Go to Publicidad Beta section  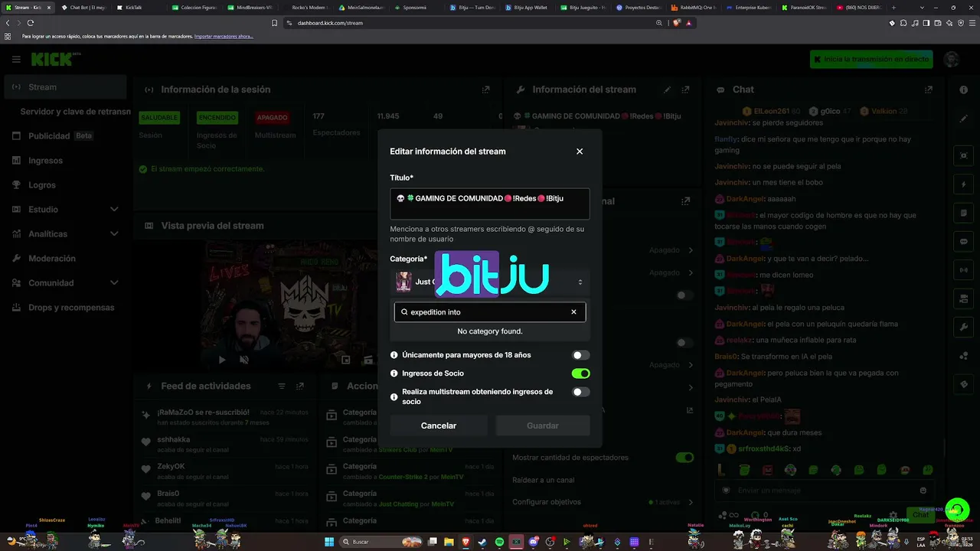coord(65,136)
